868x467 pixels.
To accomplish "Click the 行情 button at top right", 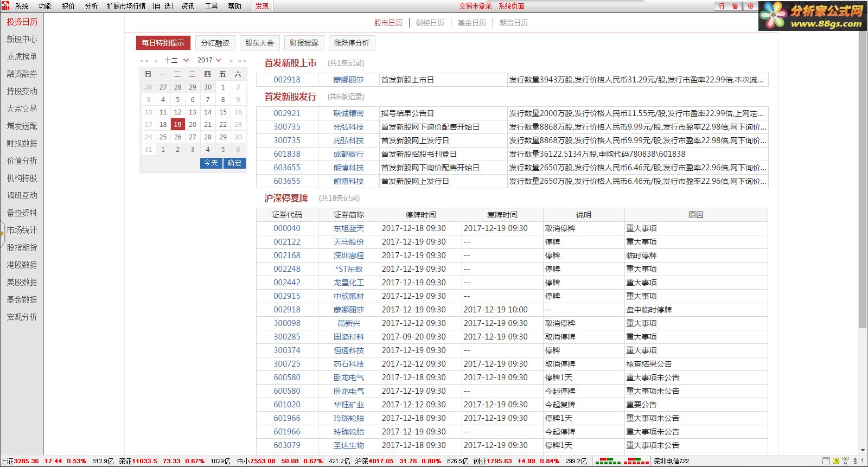I will click(728, 6).
